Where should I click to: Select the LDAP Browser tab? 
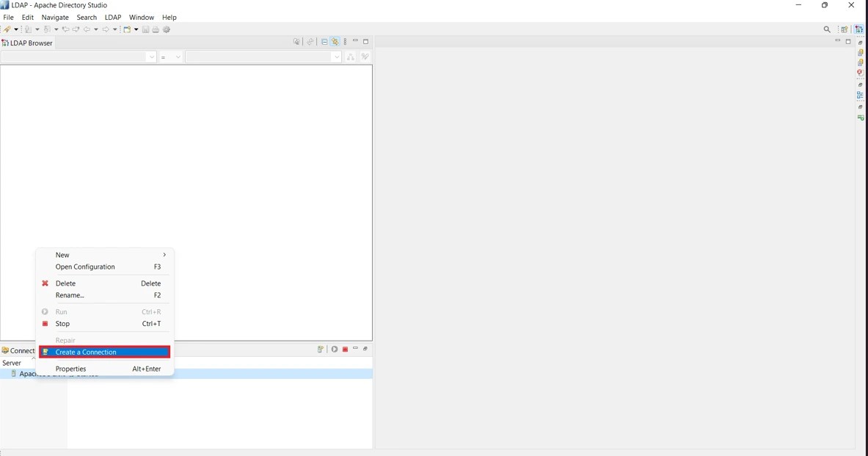[27, 43]
